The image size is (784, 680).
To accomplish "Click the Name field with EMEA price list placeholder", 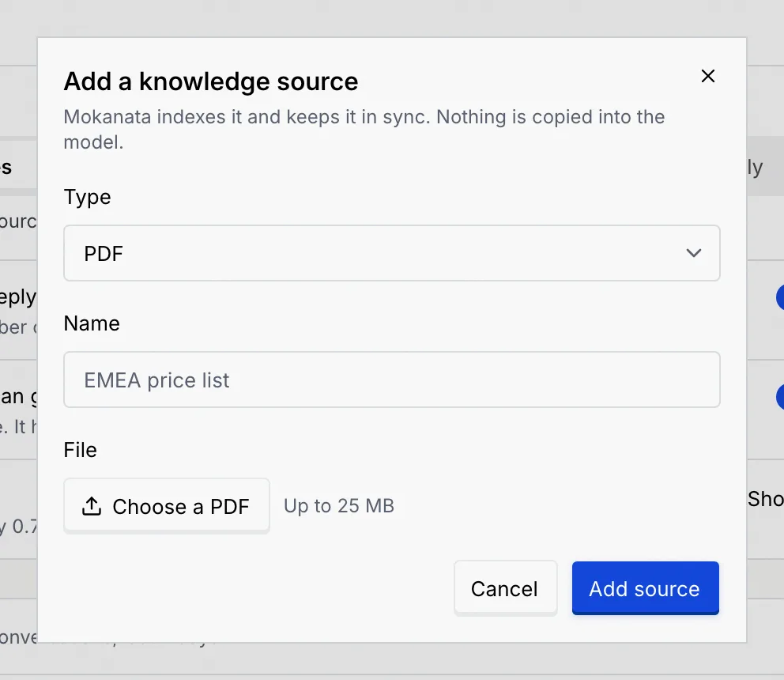I will pos(391,380).
